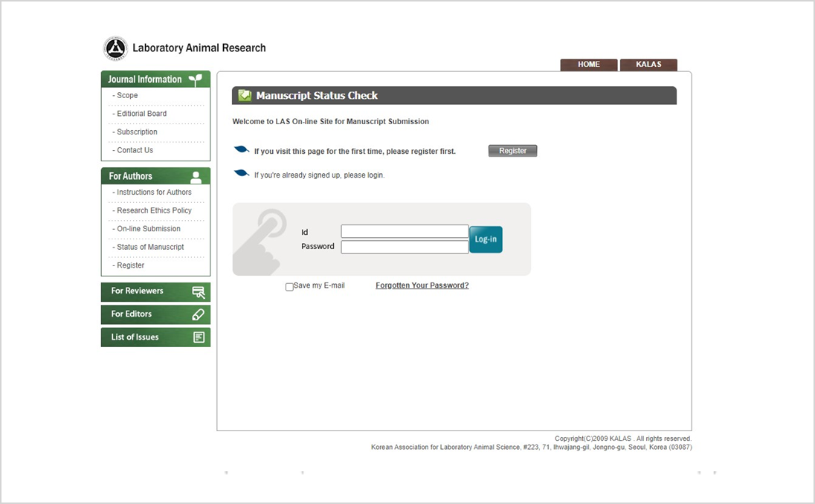Focus the Password input field
The image size is (815, 504).
point(405,247)
